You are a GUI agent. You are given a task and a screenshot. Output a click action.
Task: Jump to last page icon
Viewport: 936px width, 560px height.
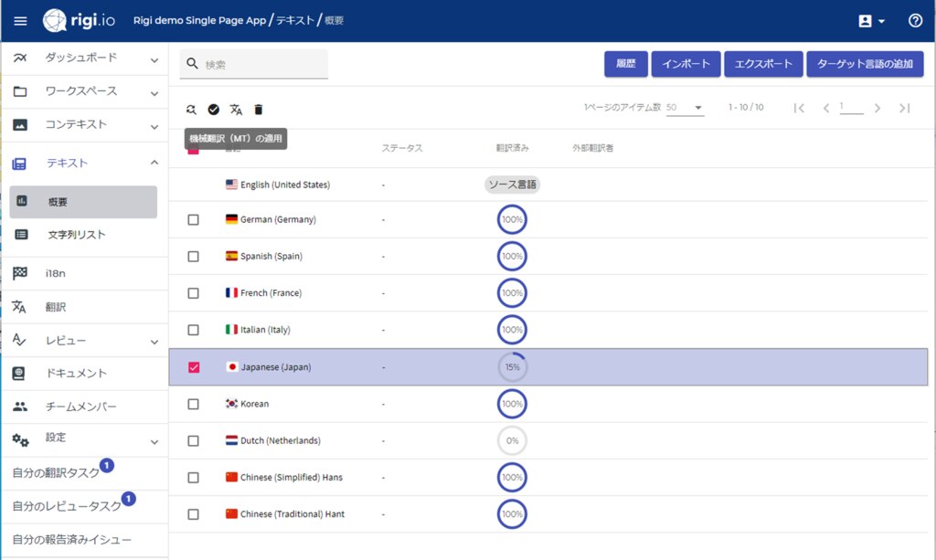pos(904,108)
